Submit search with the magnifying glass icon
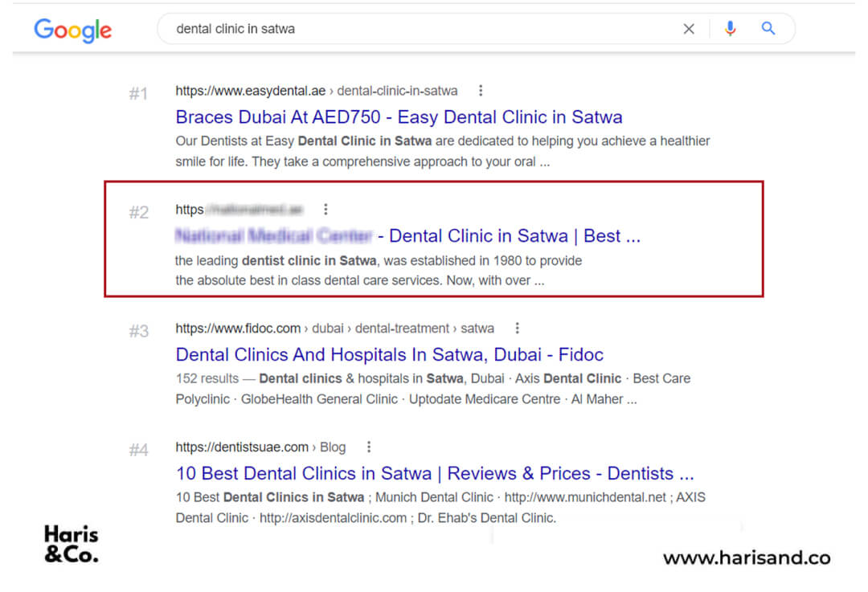This screenshot has width=868, height=592. 768,28
